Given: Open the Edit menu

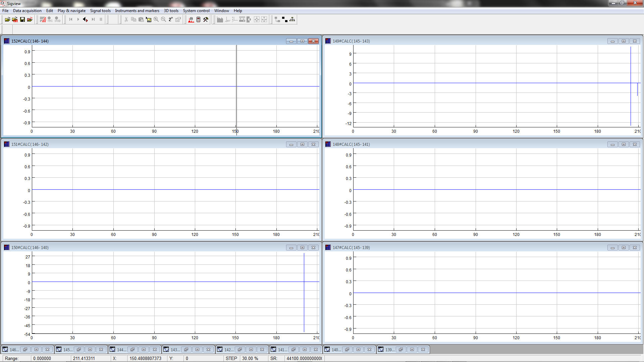Looking at the screenshot, I should 50,11.
